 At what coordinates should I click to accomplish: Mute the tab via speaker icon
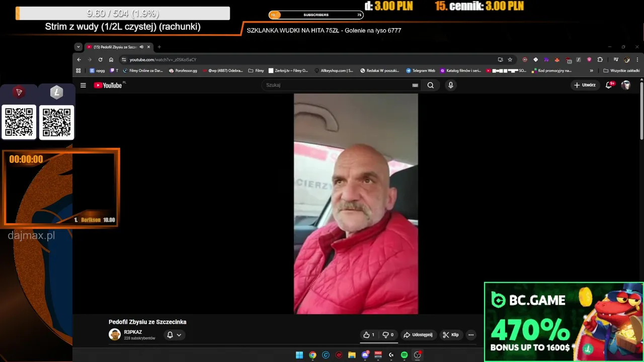(x=141, y=47)
